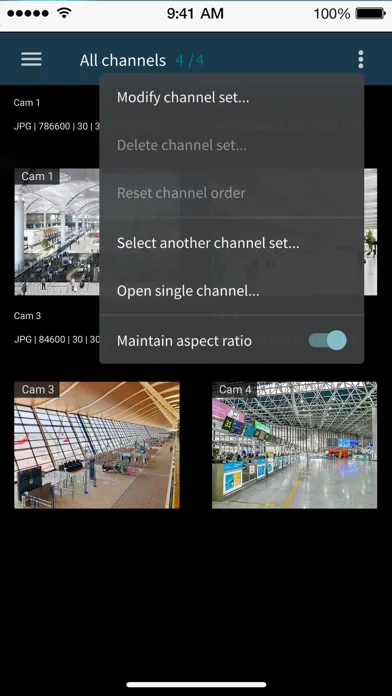392x696 pixels.
Task: Tap the 9:41 AM clock
Action: click(x=195, y=14)
